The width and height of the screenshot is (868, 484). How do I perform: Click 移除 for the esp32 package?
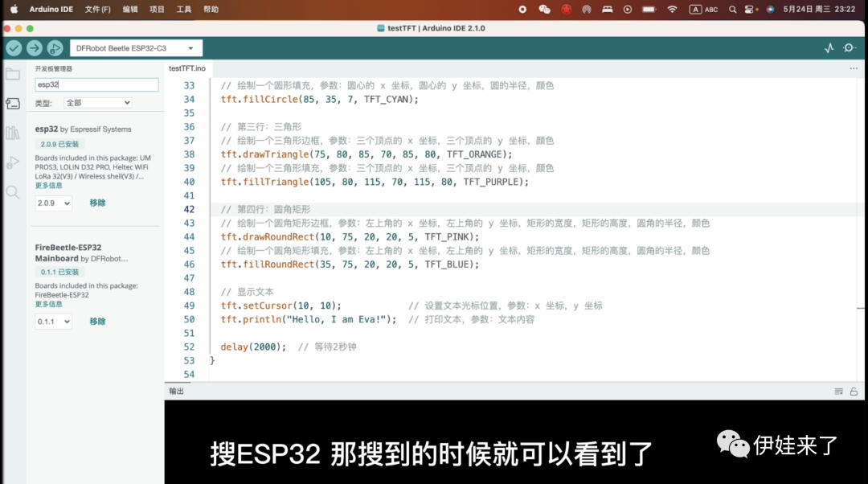(97, 203)
